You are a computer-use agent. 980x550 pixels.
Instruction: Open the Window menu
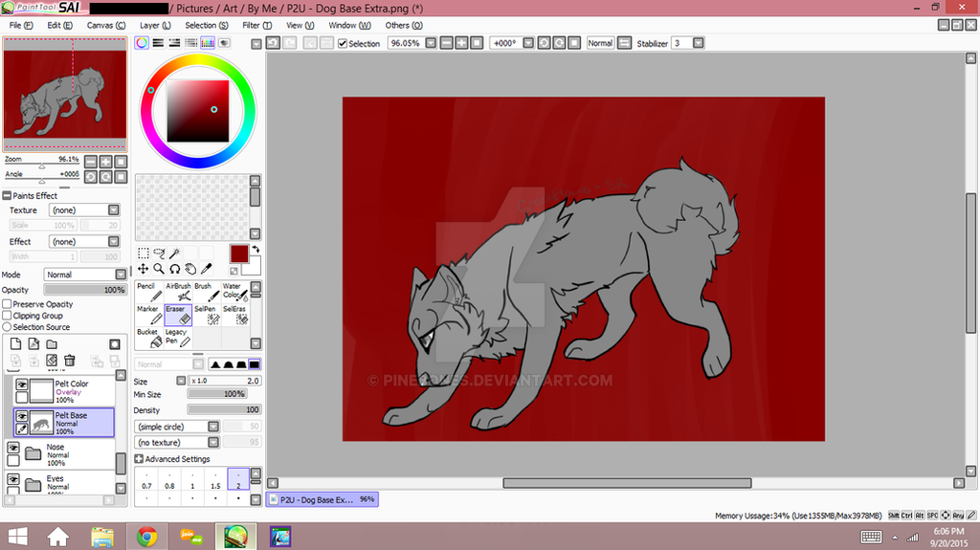pyautogui.click(x=349, y=25)
